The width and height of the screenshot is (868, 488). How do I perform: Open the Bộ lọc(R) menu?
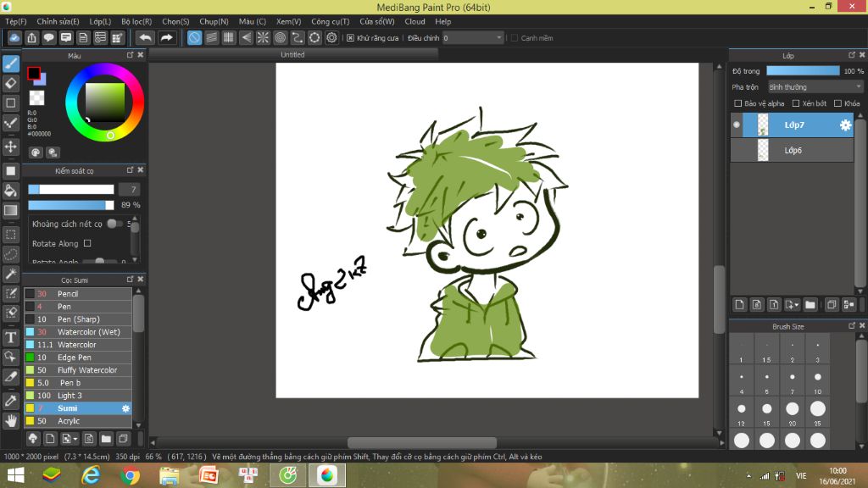coord(136,21)
